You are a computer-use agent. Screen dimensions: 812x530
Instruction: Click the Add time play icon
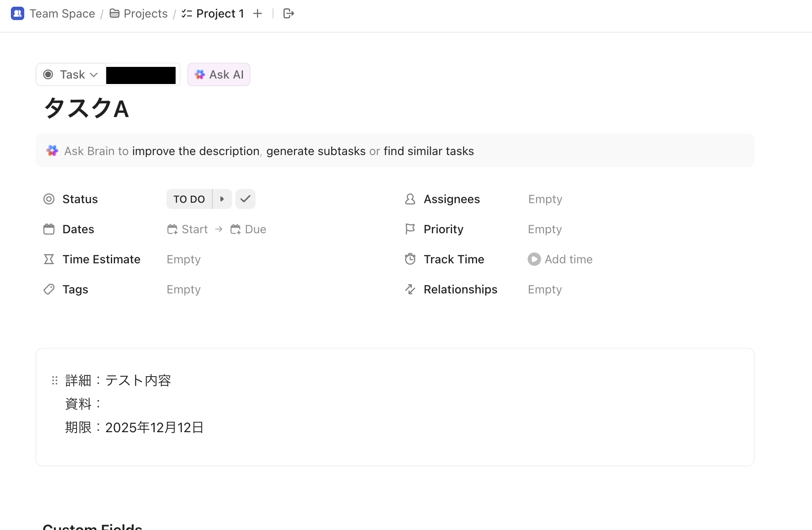[x=534, y=259]
